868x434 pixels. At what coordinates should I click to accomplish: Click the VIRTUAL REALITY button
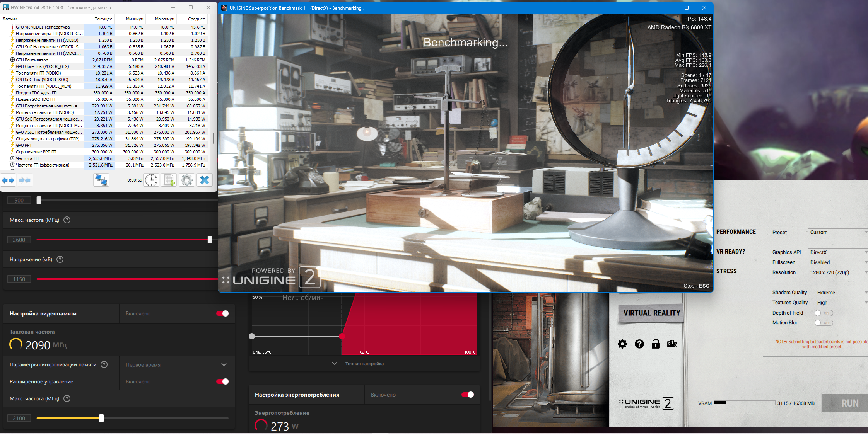tap(652, 313)
